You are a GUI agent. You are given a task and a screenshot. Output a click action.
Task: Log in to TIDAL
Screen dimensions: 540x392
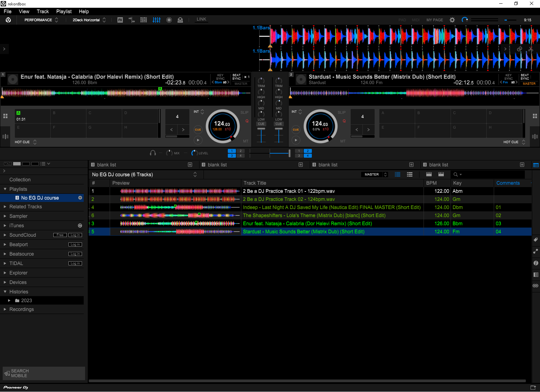pos(75,263)
